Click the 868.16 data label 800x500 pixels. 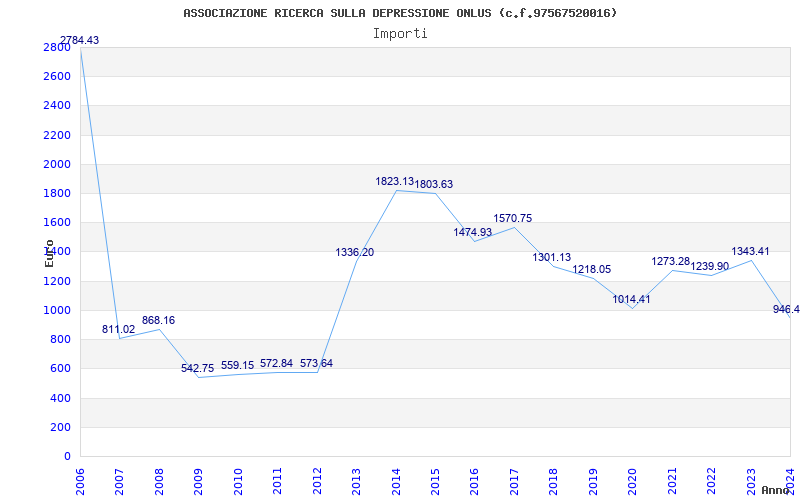coord(158,320)
